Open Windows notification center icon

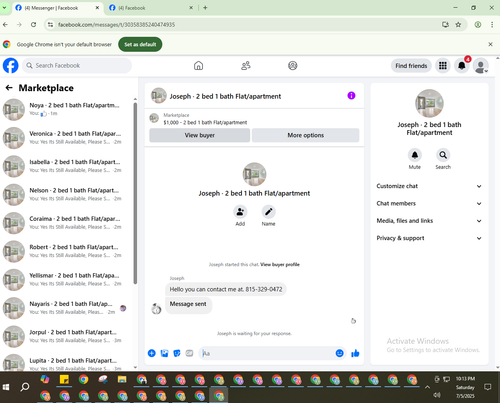point(488,387)
